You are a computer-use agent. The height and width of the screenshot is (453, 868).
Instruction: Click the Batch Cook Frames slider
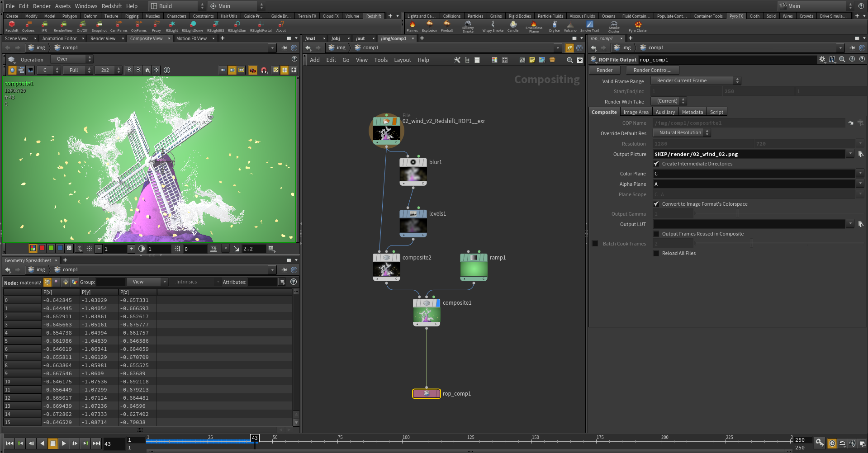779,244
